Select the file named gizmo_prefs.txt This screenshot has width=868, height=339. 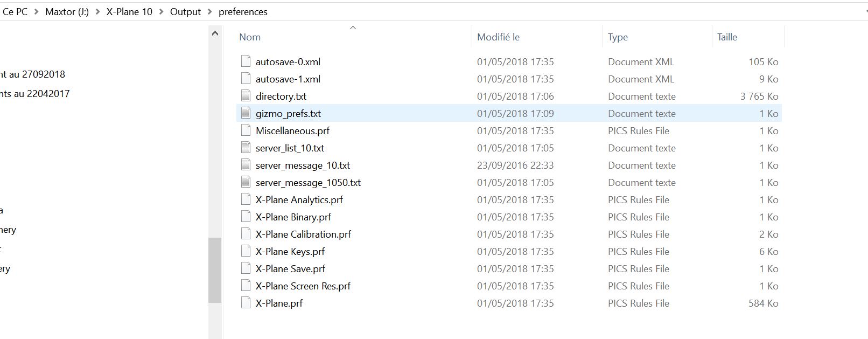pos(288,114)
